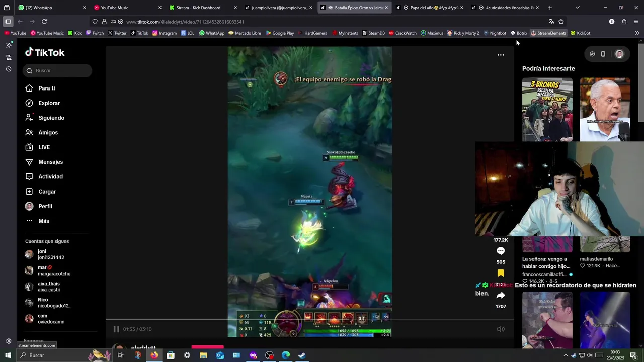Open the Kick bookmark
644x362 pixels.
[74, 33]
